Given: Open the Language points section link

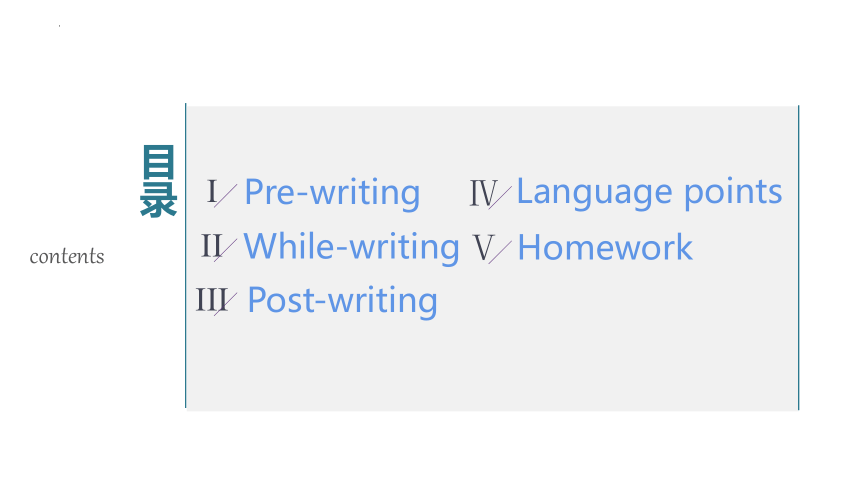Looking at the screenshot, I should click(649, 192).
